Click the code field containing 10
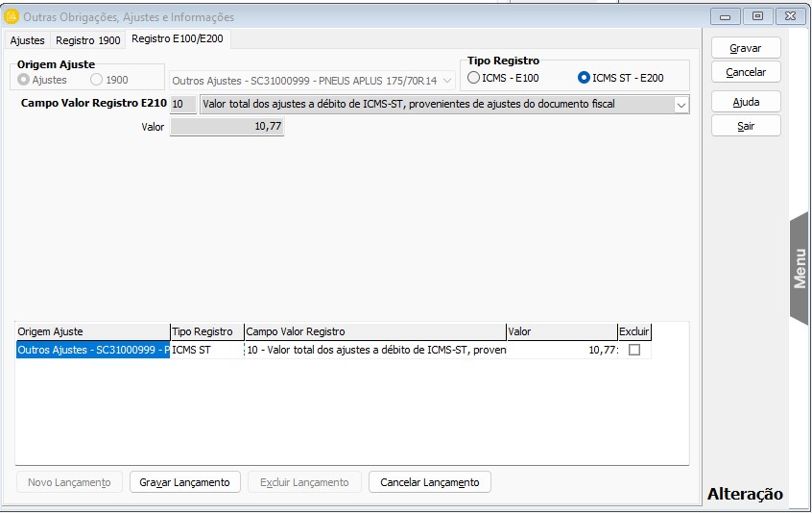 pos(182,105)
